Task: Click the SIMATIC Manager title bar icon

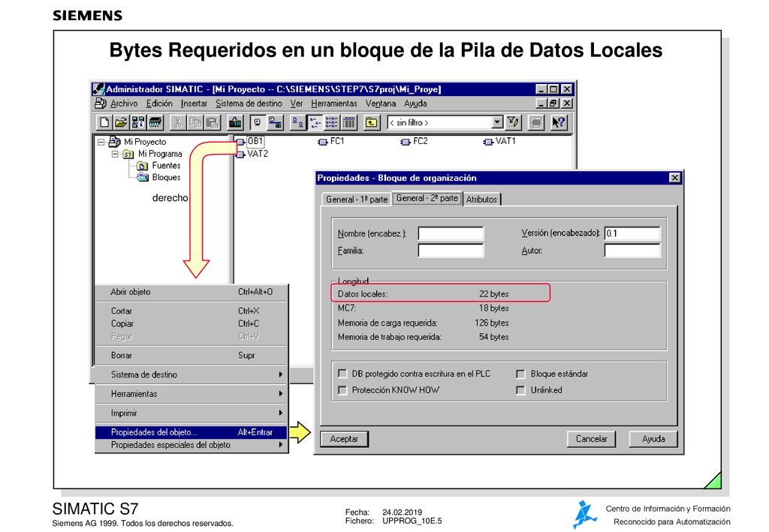Action: [98, 89]
